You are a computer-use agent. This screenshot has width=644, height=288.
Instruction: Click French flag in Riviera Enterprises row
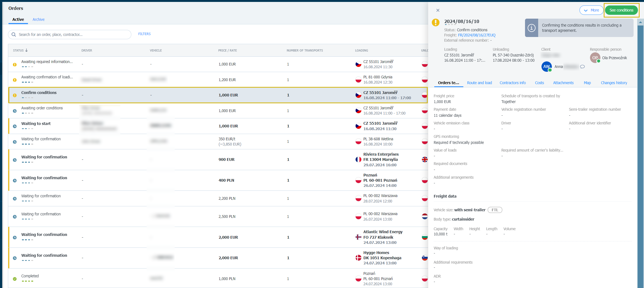point(358,159)
